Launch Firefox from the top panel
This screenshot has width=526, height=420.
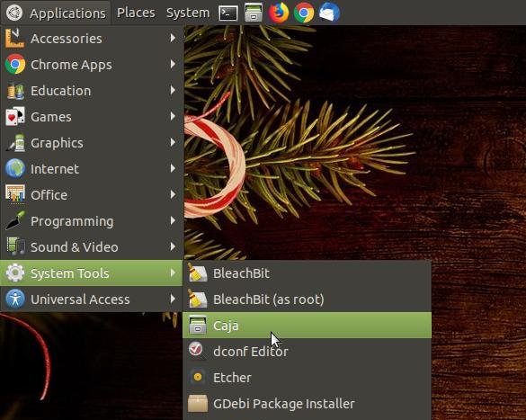(x=279, y=13)
